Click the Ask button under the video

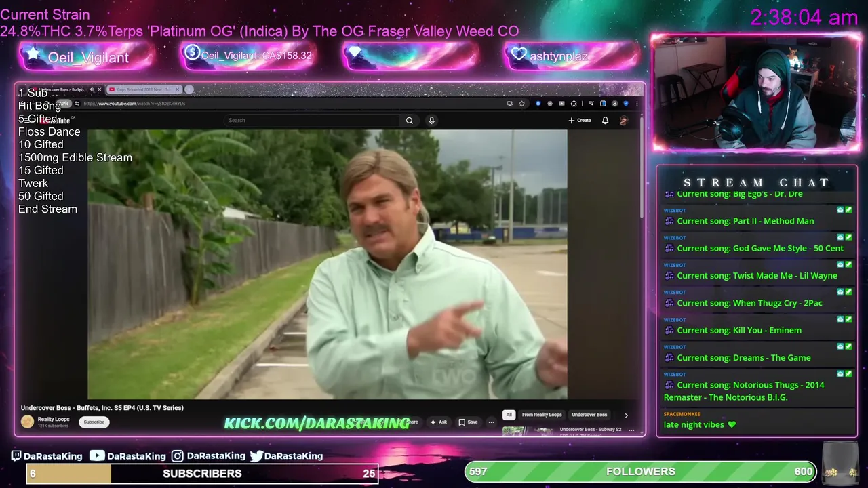click(x=438, y=422)
